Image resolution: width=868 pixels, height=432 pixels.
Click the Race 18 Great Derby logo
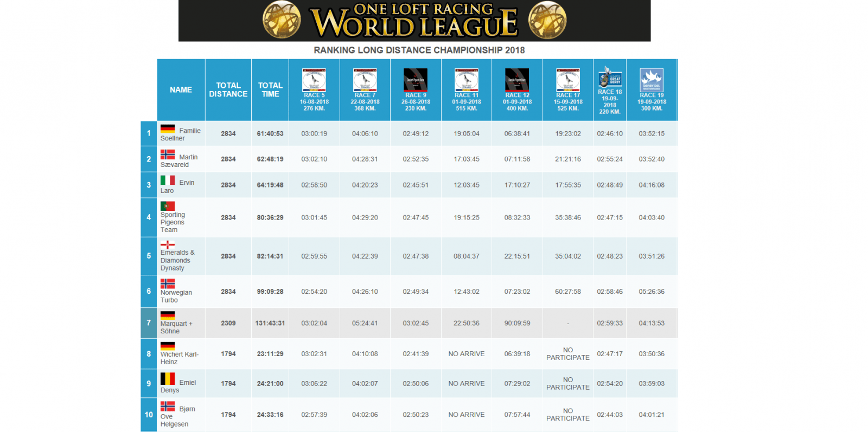point(610,78)
